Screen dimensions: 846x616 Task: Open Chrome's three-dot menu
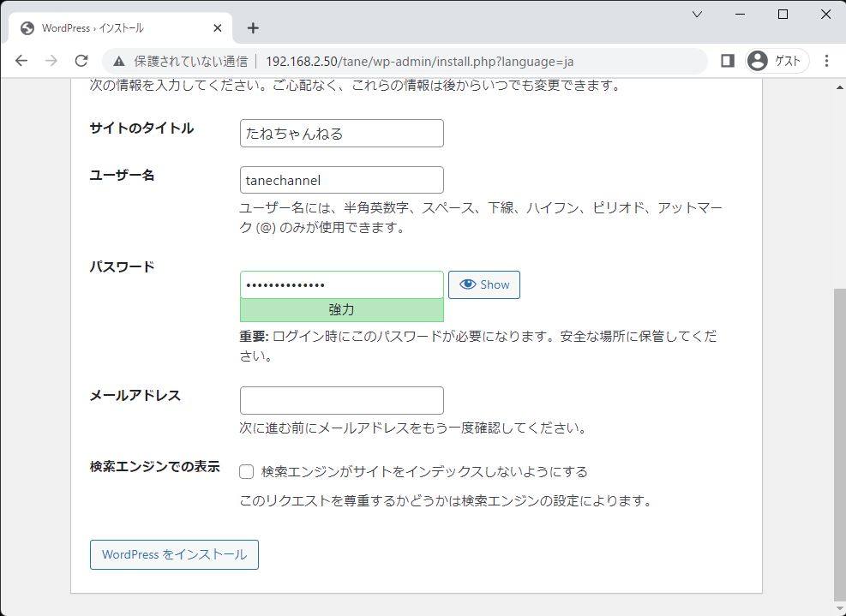tap(826, 61)
